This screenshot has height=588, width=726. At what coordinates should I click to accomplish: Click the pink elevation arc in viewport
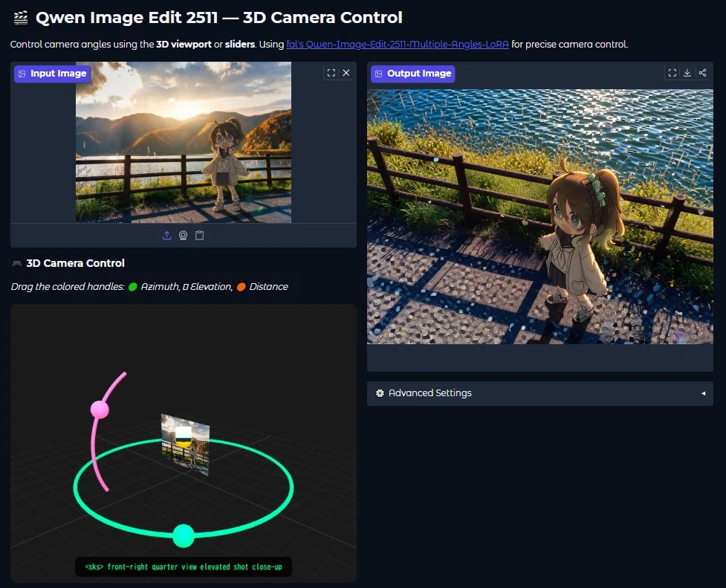(94, 445)
